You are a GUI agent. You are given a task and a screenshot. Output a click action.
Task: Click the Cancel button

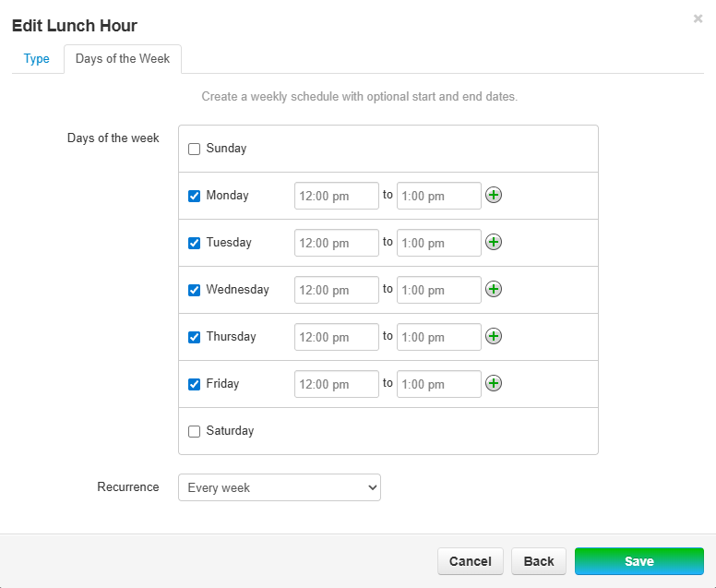pos(470,561)
